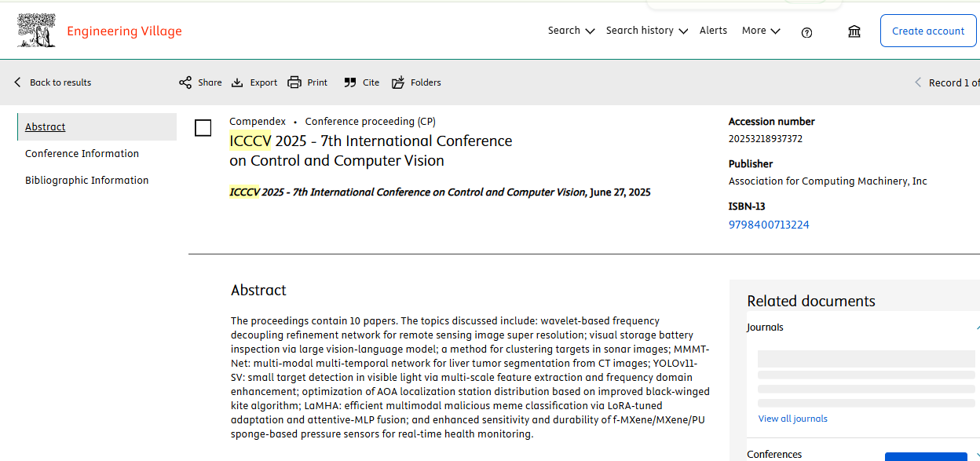The image size is (980, 461).
Task: Click the blue button beside Conferences
Action: point(926,456)
